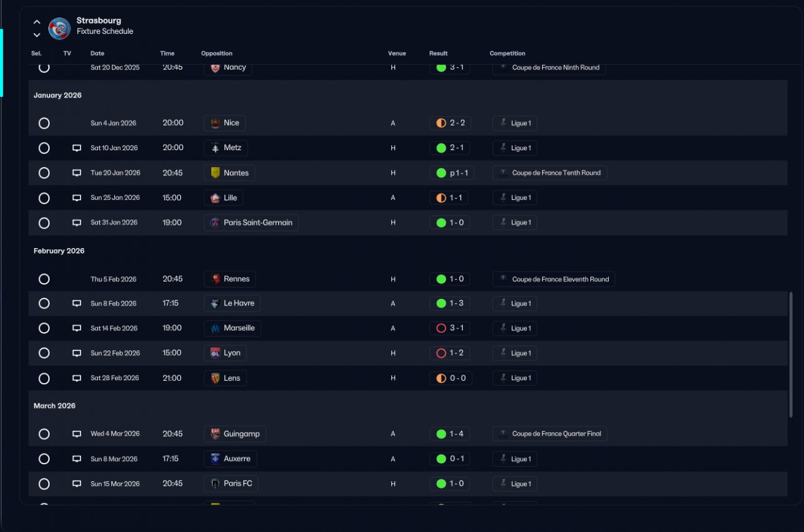Sort by the Opposition column header
Screen dimensions: 804x532
217,53
